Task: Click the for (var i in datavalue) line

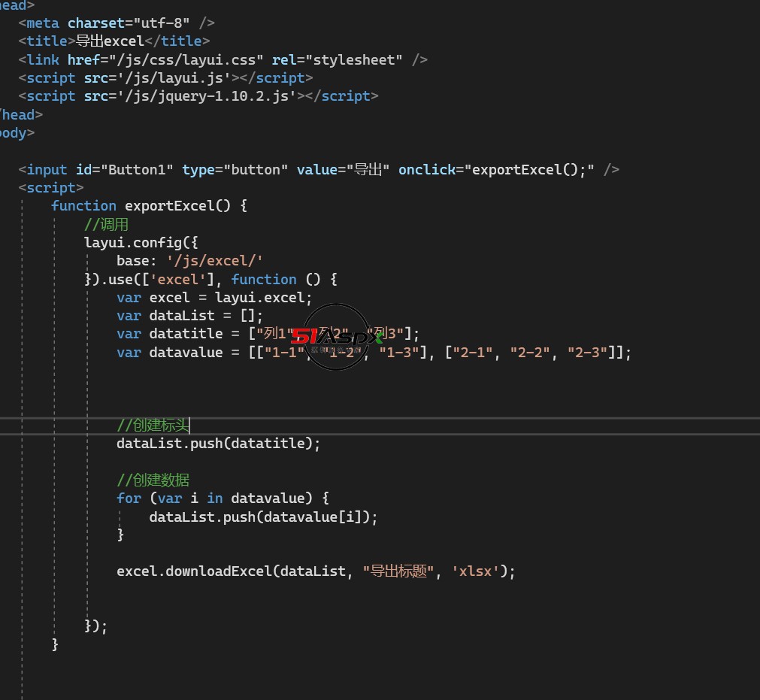Action: [x=223, y=498]
